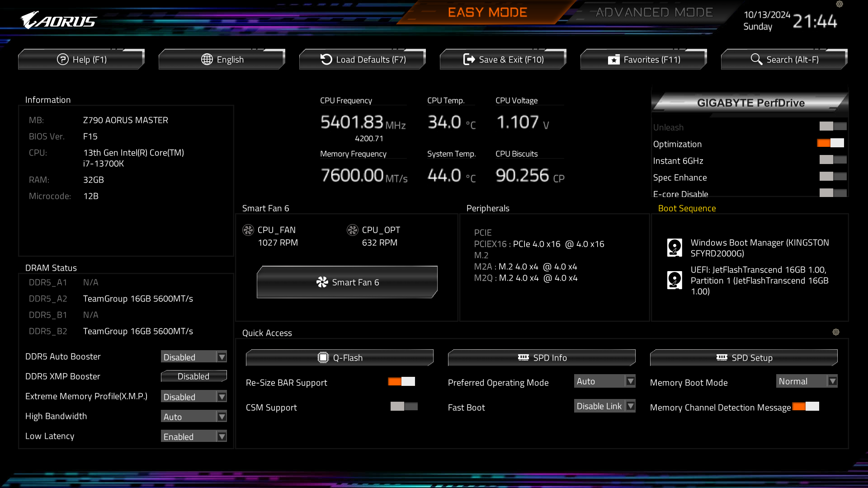Toggle Re-Size BAR Support switch
Image resolution: width=868 pixels, height=488 pixels.
pyautogui.click(x=401, y=381)
